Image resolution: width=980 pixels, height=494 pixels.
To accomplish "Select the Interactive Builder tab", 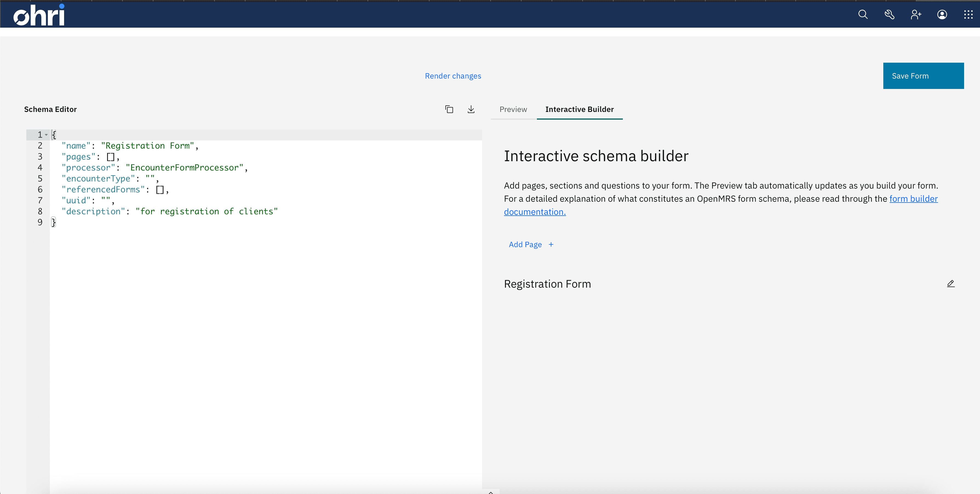I will click(579, 109).
